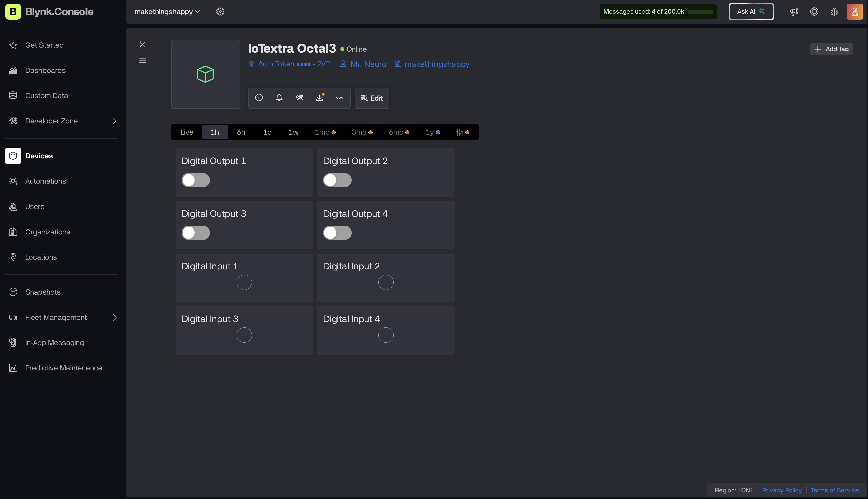868x499 pixels.
Task: Select the 1d time range tab
Action: (267, 132)
